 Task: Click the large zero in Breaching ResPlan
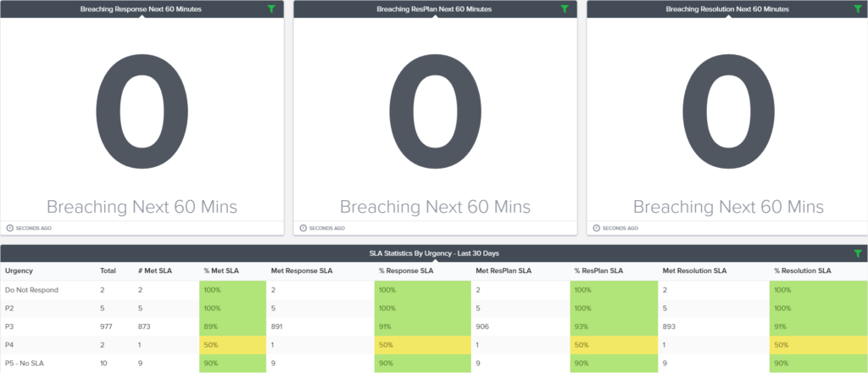tap(435, 111)
